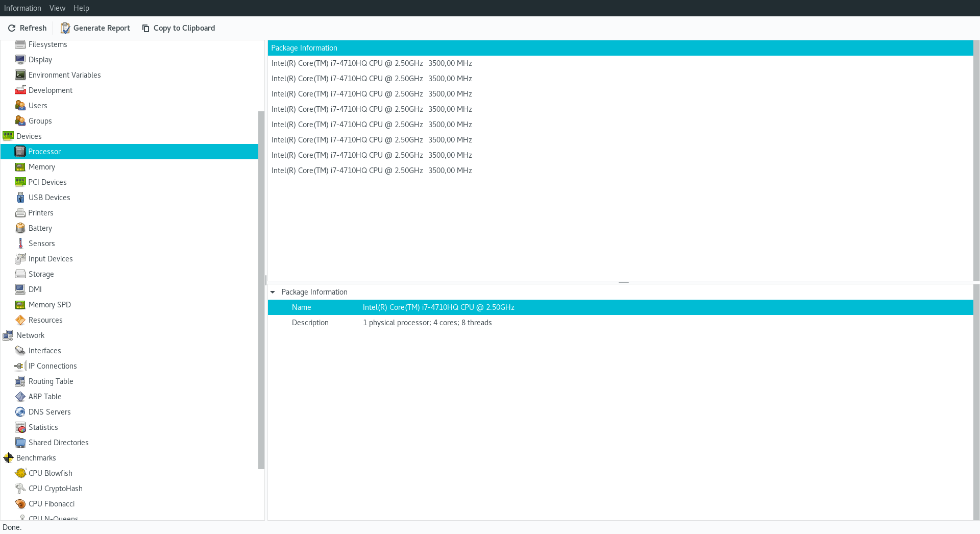Open Storage via its drive icon
Image resolution: width=980 pixels, height=534 pixels.
click(20, 274)
